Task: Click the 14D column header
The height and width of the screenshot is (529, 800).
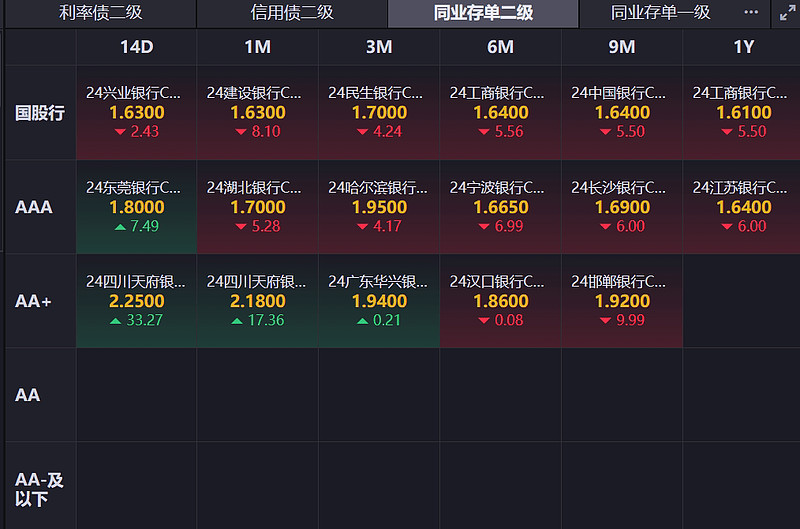Action: pos(137,47)
